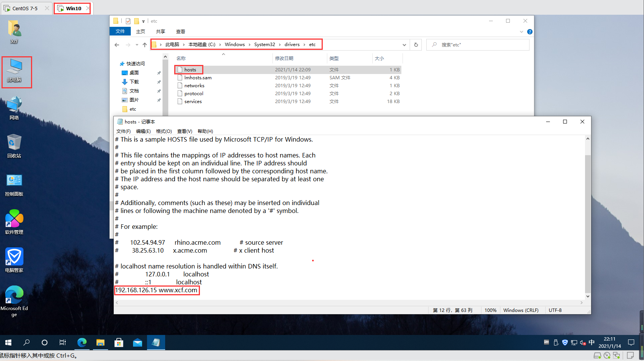The image size is (644, 361).
Task: Select the 软件管理 desktop icon
Action: point(14,222)
